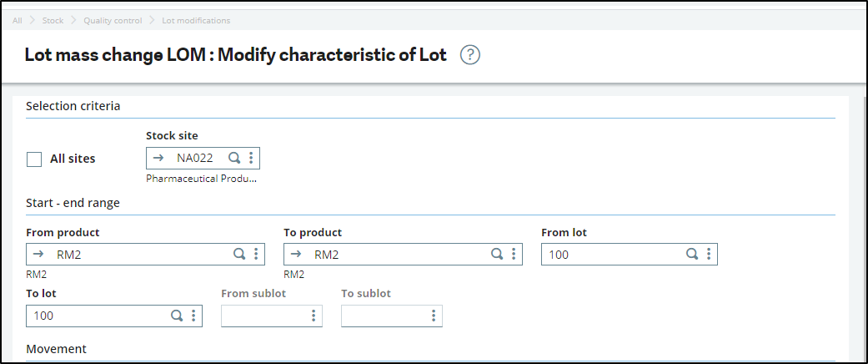This screenshot has height=364, width=868.
Task: Open Stock site three-dot actions menu
Action: [x=251, y=158]
